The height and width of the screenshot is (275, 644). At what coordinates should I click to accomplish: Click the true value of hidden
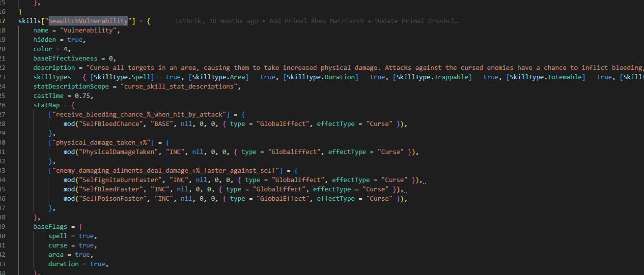pyautogui.click(x=75, y=40)
